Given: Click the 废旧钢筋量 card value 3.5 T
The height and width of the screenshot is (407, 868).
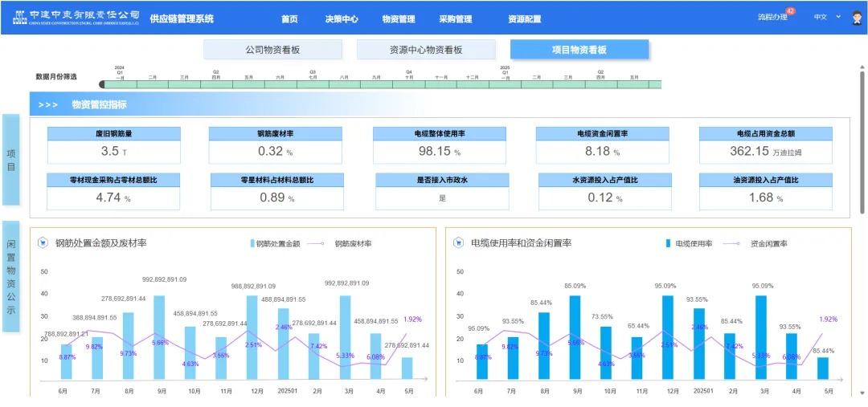Looking at the screenshot, I should (114, 152).
